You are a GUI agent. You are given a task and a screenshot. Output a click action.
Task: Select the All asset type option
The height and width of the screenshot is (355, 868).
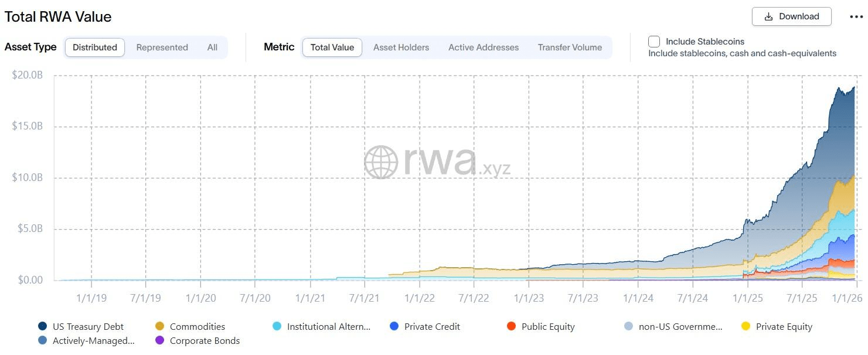[x=212, y=47]
